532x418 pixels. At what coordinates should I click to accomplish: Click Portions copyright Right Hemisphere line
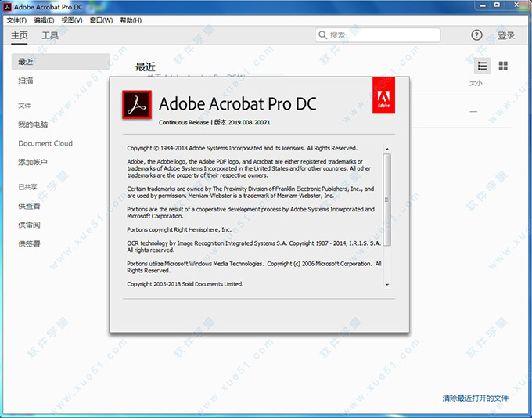[179, 230]
